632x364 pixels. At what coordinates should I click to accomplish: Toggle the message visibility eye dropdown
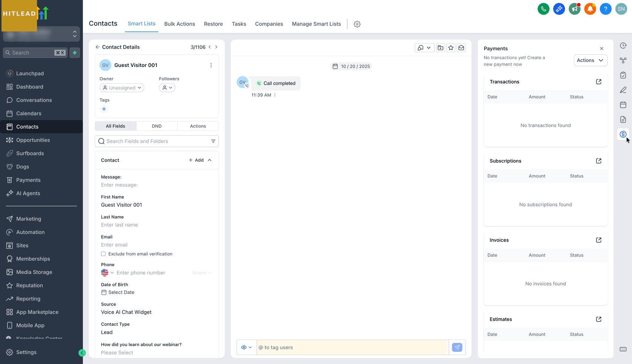tap(246, 347)
